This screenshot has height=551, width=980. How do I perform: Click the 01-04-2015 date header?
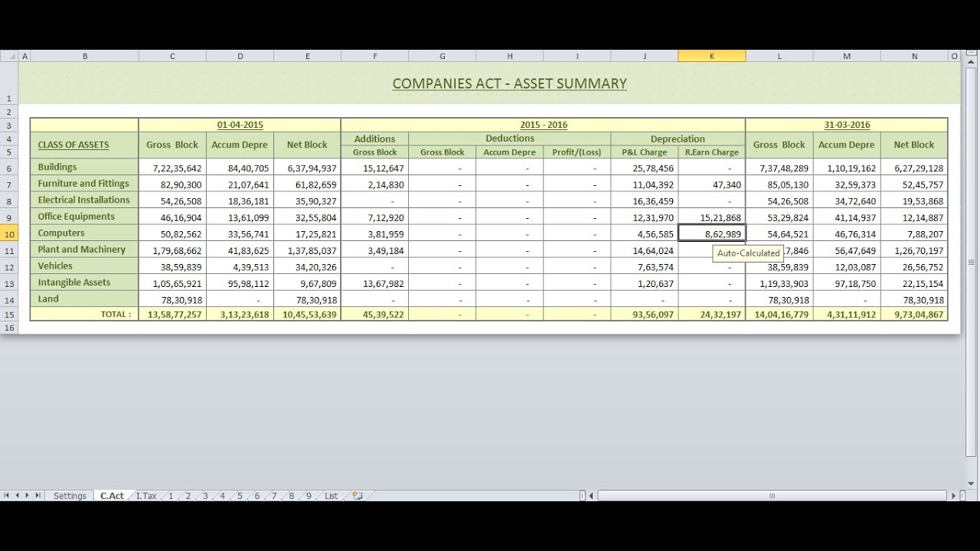click(x=240, y=125)
